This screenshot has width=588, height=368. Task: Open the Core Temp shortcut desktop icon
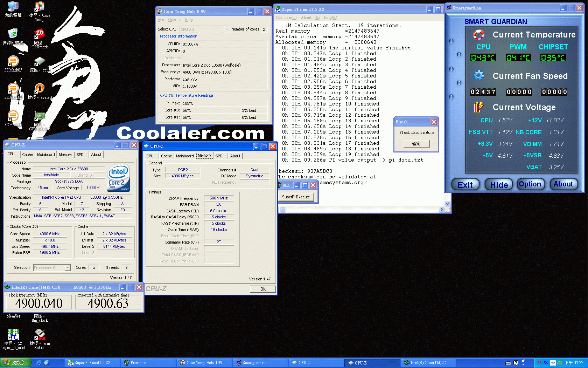[40, 11]
